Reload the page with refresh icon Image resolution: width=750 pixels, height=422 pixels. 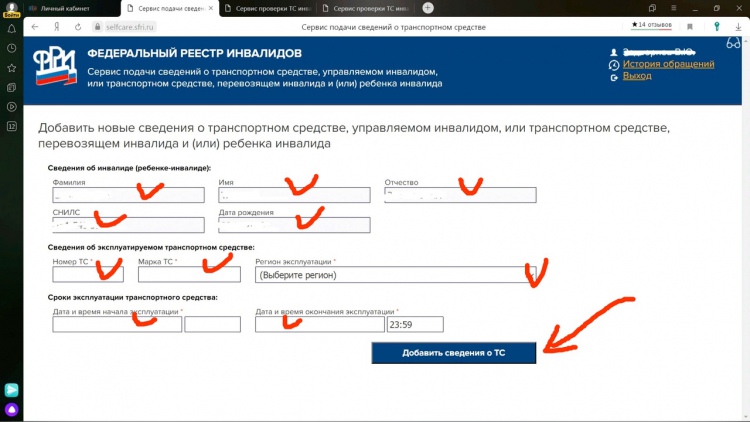pyautogui.click(x=79, y=27)
